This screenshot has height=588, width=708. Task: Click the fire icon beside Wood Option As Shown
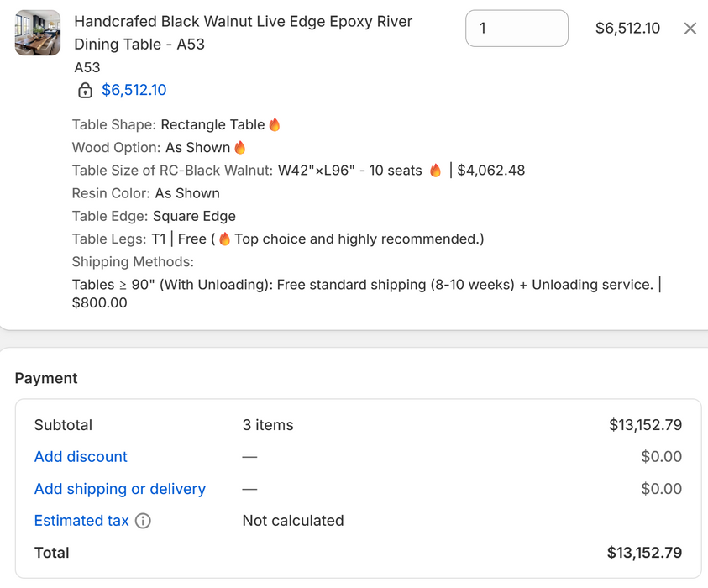240,148
